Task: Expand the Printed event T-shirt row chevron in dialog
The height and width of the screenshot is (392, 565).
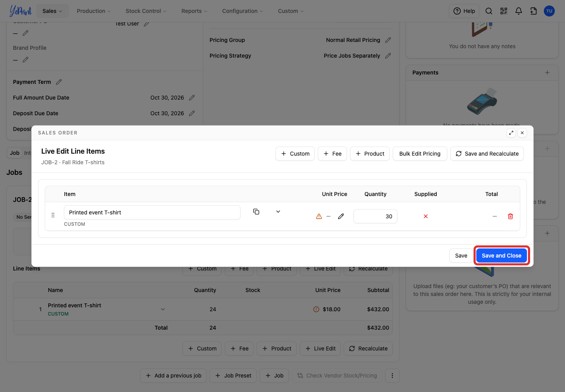Action: pyautogui.click(x=278, y=212)
